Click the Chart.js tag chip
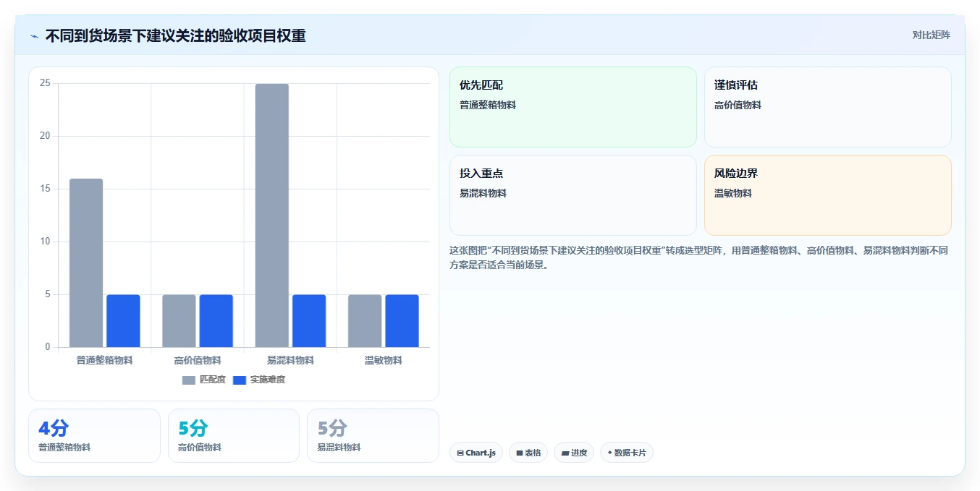Viewport: 980px width, 491px height. click(476, 453)
